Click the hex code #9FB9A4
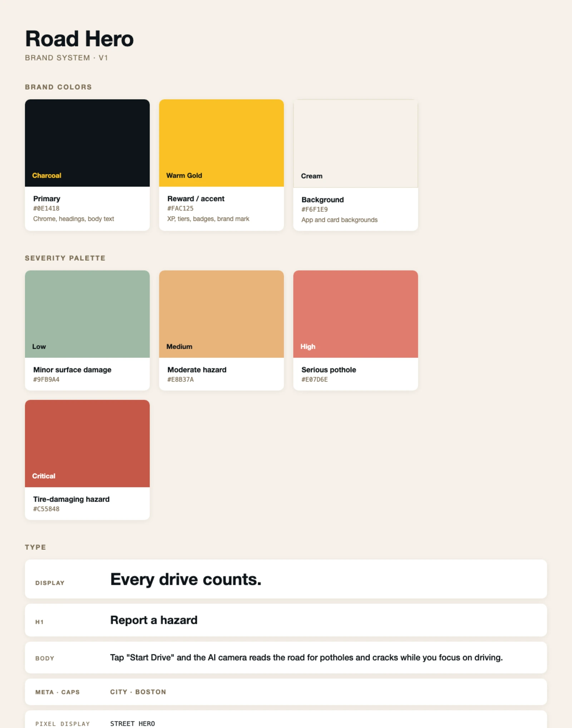 [x=46, y=379]
